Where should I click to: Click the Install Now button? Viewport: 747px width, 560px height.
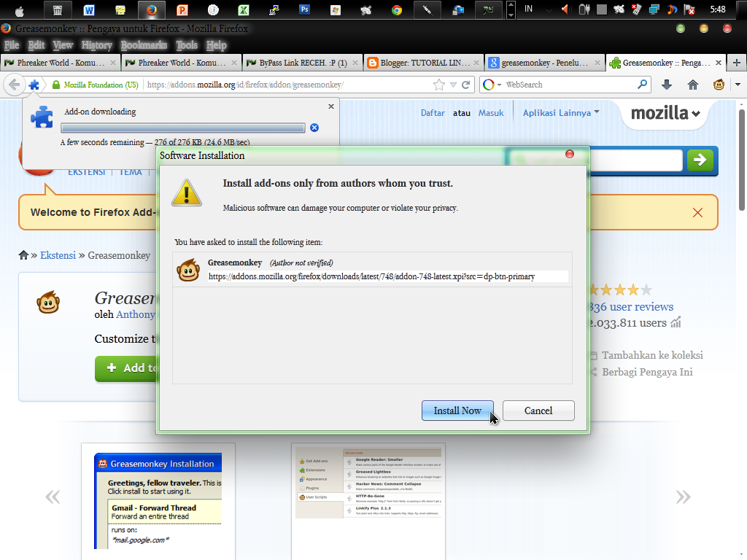click(x=457, y=411)
